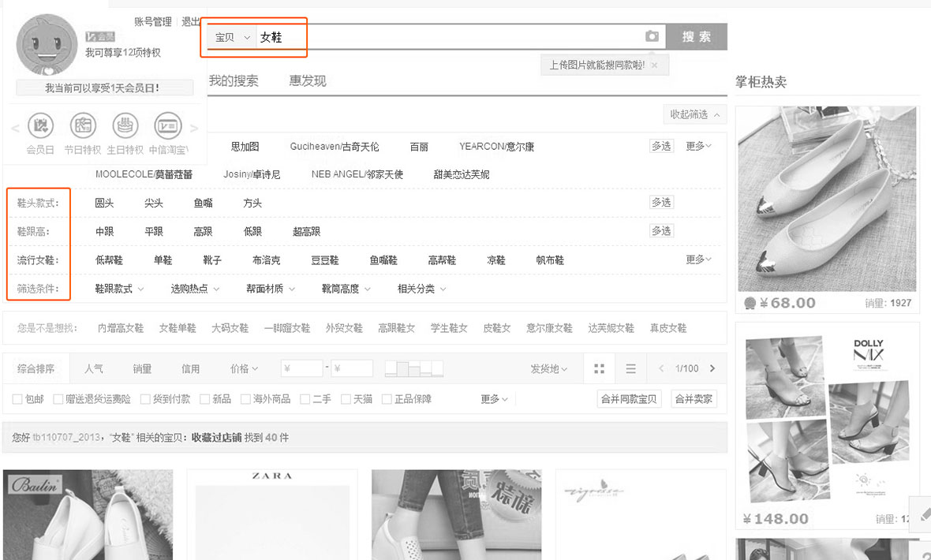The height and width of the screenshot is (560, 931).
Task: Click the user avatar picture
Action: click(47, 46)
